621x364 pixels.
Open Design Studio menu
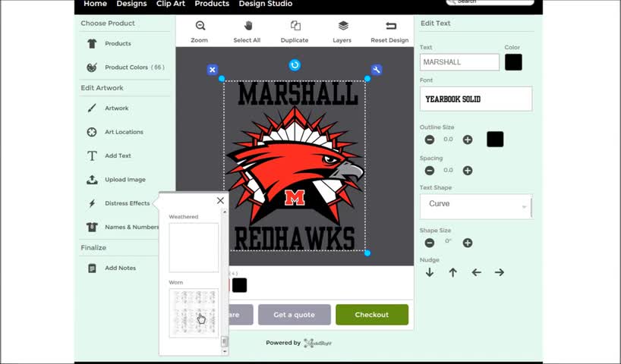click(266, 4)
